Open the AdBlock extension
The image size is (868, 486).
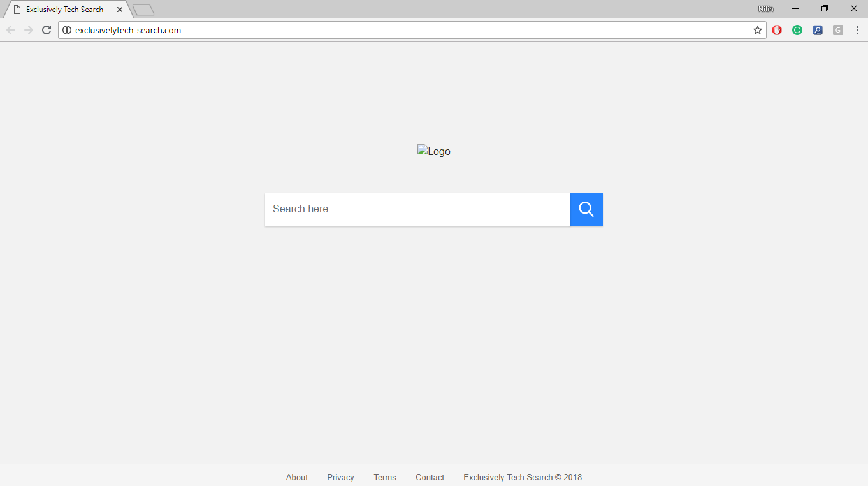tap(777, 29)
